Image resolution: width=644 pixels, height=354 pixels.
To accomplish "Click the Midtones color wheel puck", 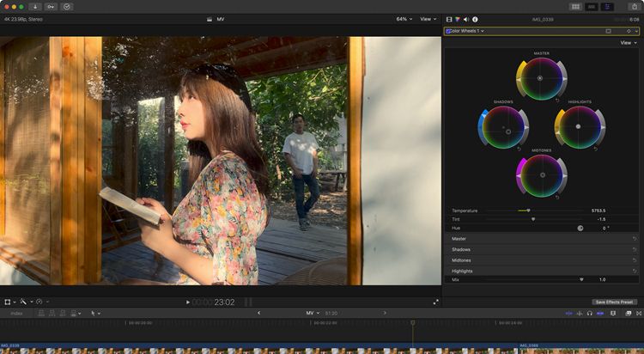I will coord(543,175).
